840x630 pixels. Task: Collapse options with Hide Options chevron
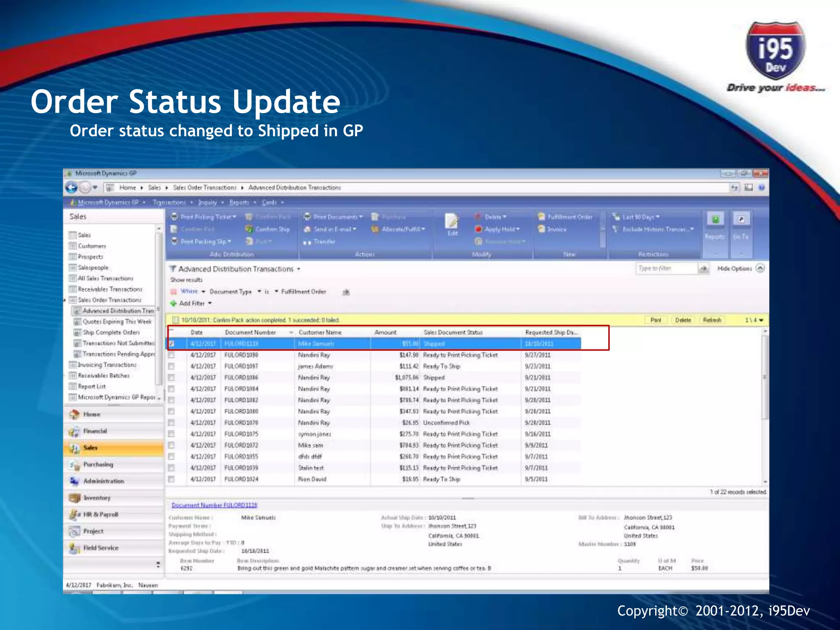pos(760,268)
